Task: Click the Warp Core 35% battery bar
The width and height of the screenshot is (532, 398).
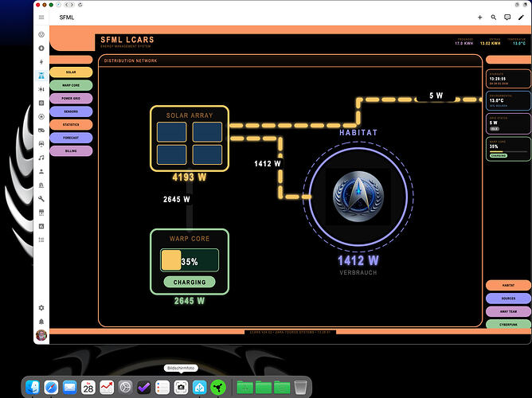Action: pos(190,260)
